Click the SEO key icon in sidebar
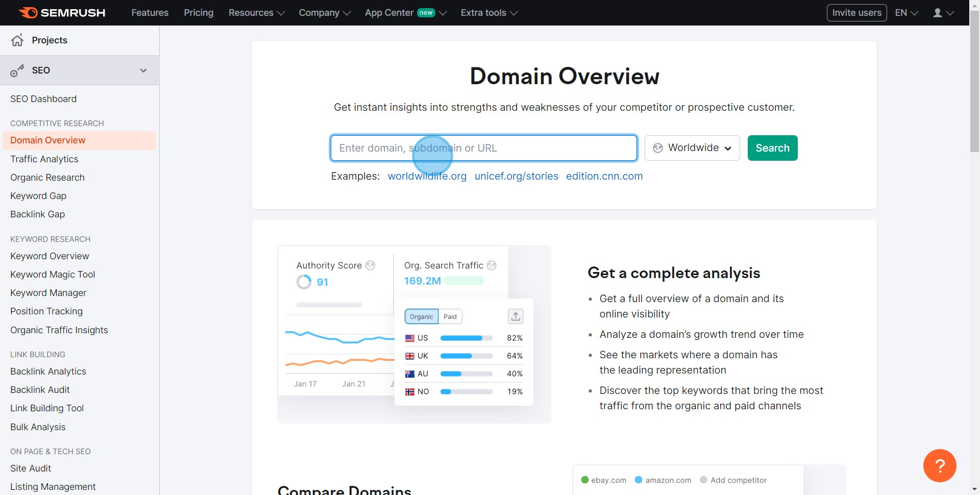 click(x=17, y=70)
